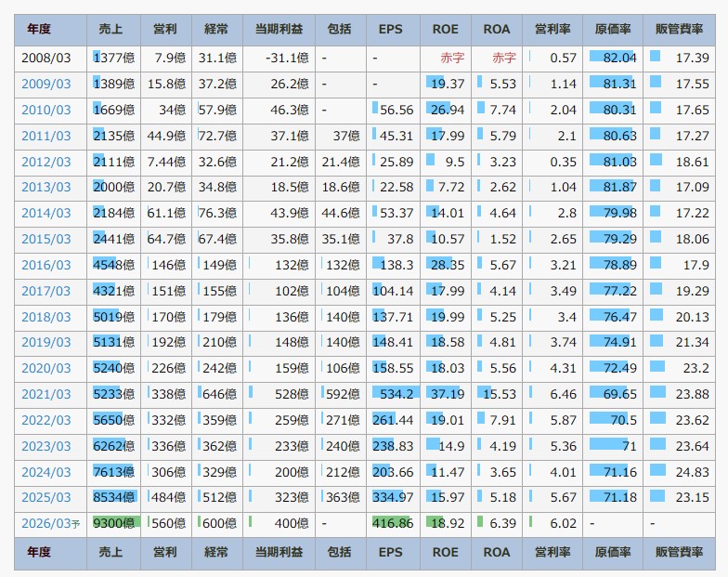
Task: Open the 2009/03 fiscal year link
Action: [x=46, y=84]
